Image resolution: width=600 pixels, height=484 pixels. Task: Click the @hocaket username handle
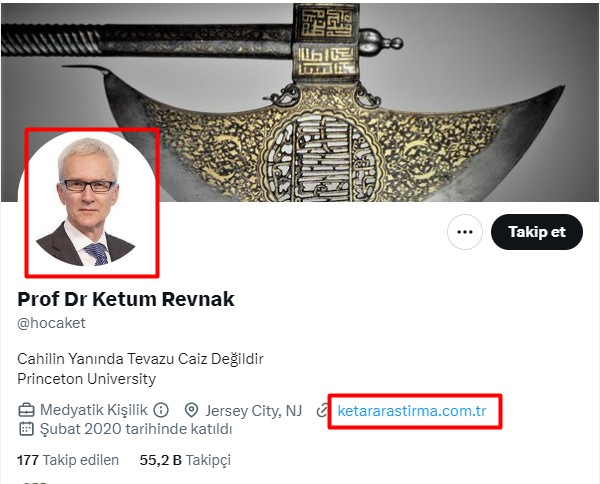(x=51, y=323)
